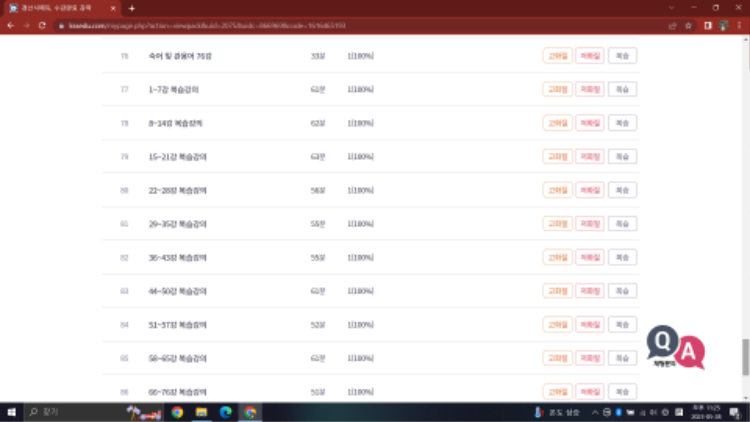Play 15~21강 복습강의 in 고화질

pos(557,156)
